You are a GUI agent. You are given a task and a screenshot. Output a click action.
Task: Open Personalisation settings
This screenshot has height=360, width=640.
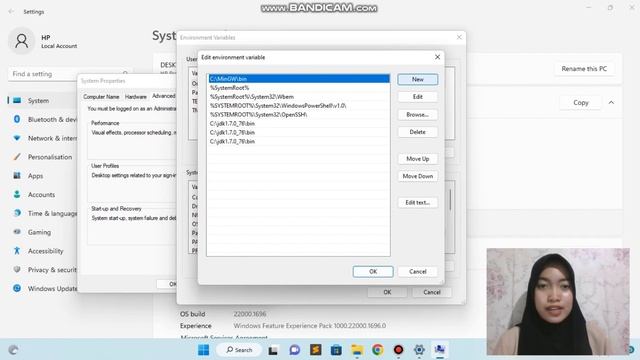pyautogui.click(x=43, y=157)
